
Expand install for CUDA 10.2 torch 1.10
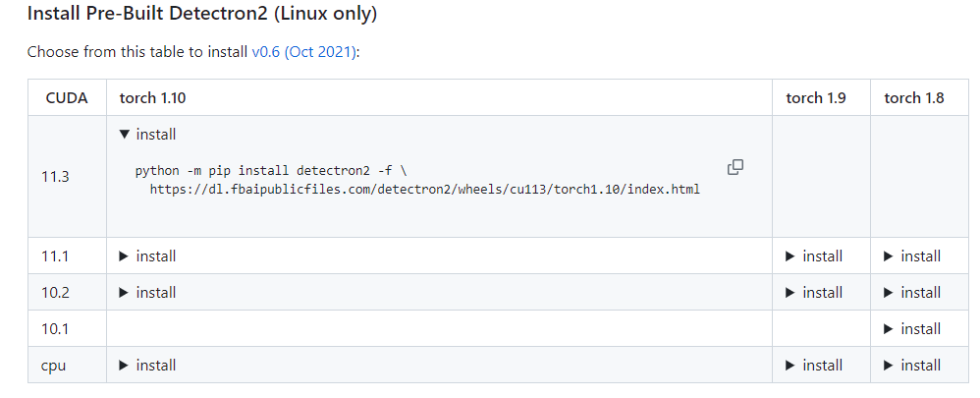147,292
